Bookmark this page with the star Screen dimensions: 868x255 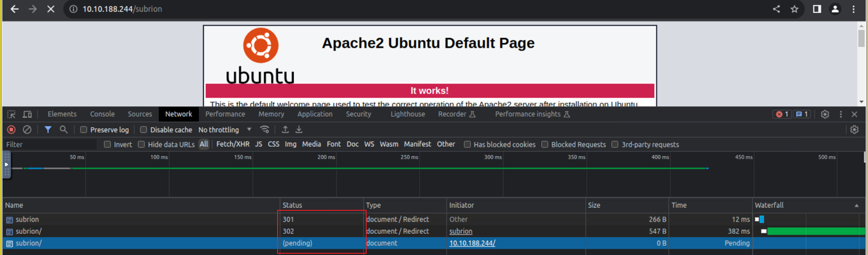[794, 9]
